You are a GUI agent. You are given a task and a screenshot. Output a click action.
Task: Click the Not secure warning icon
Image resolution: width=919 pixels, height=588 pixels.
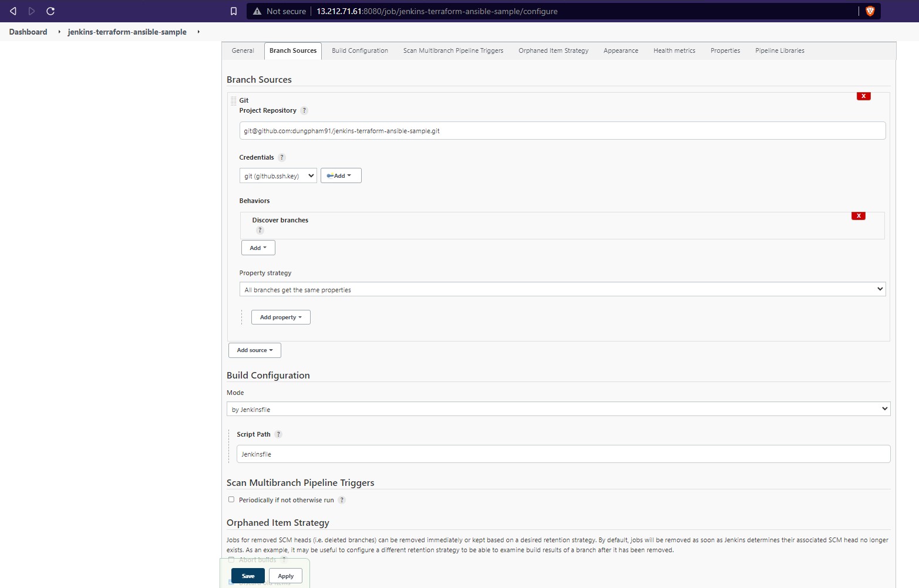click(x=257, y=11)
